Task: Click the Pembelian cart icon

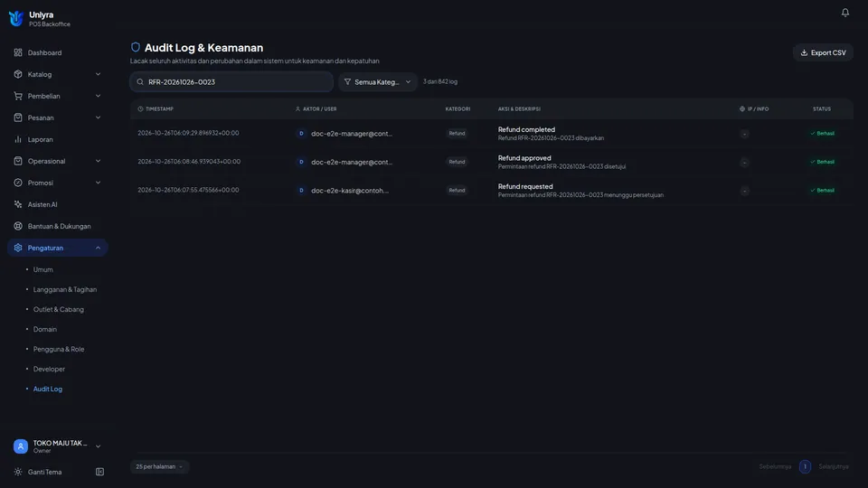Action: (x=18, y=96)
